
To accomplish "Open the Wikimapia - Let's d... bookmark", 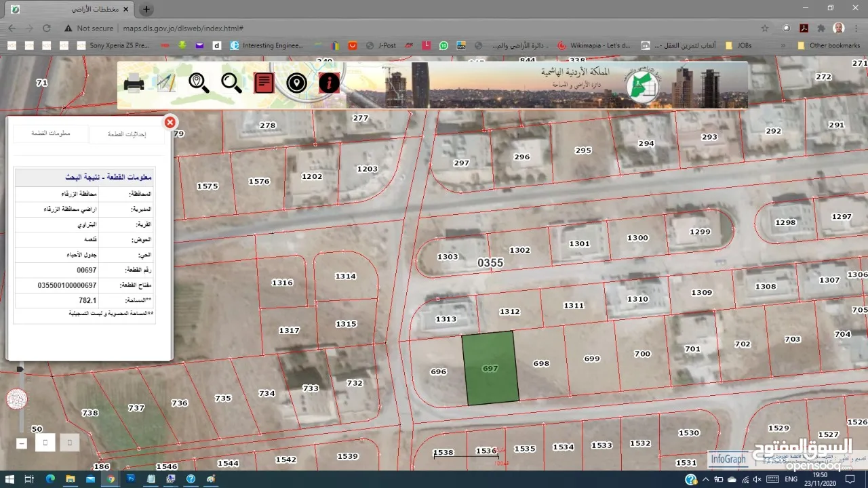I will pyautogui.click(x=594, y=45).
